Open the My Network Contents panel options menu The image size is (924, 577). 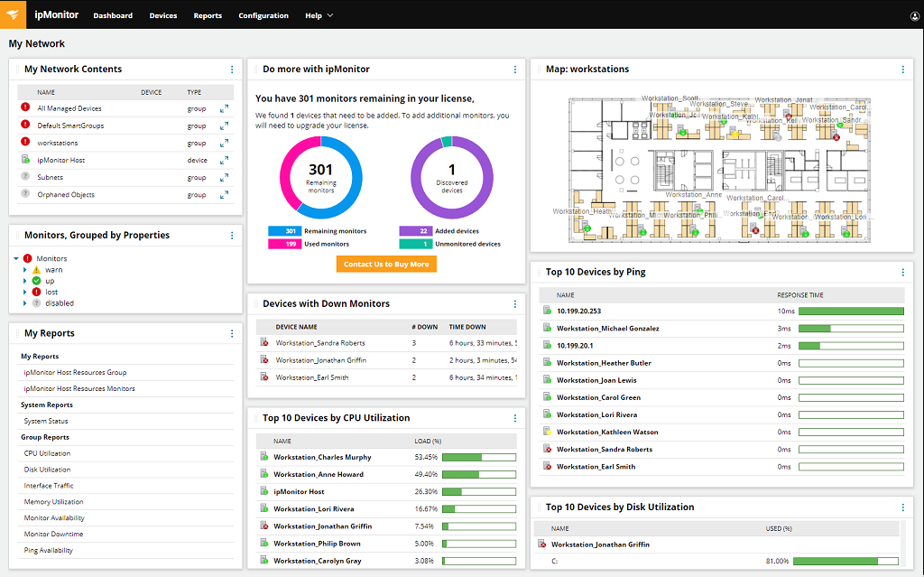(x=231, y=69)
